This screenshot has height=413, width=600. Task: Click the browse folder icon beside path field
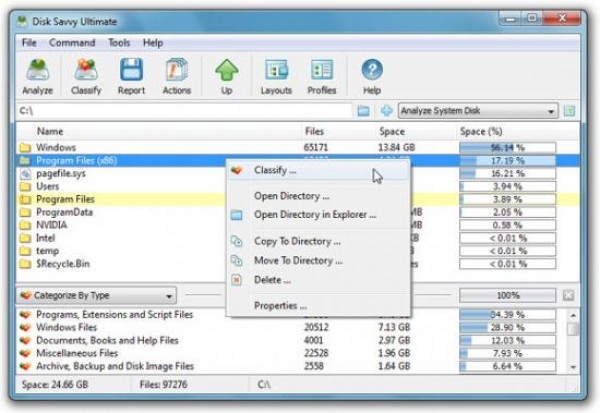[x=363, y=111]
